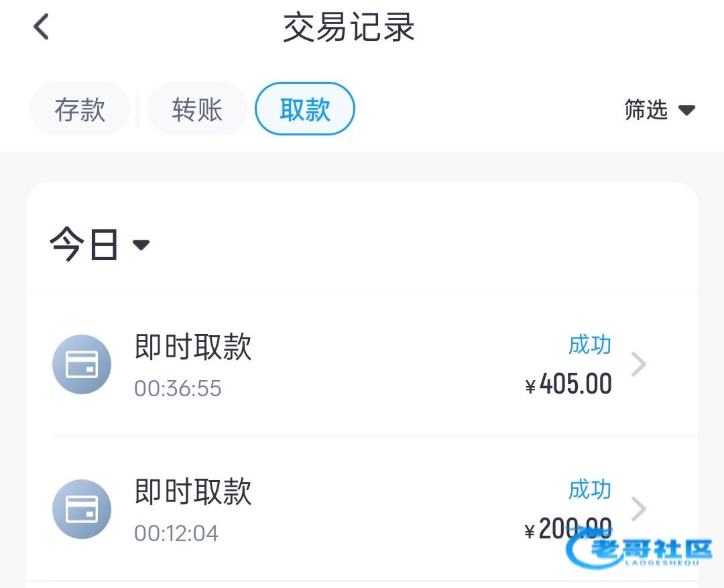Viewport: 724px width, 588px height.
Task: Click the arrow next to 今日
Action: [141, 245]
